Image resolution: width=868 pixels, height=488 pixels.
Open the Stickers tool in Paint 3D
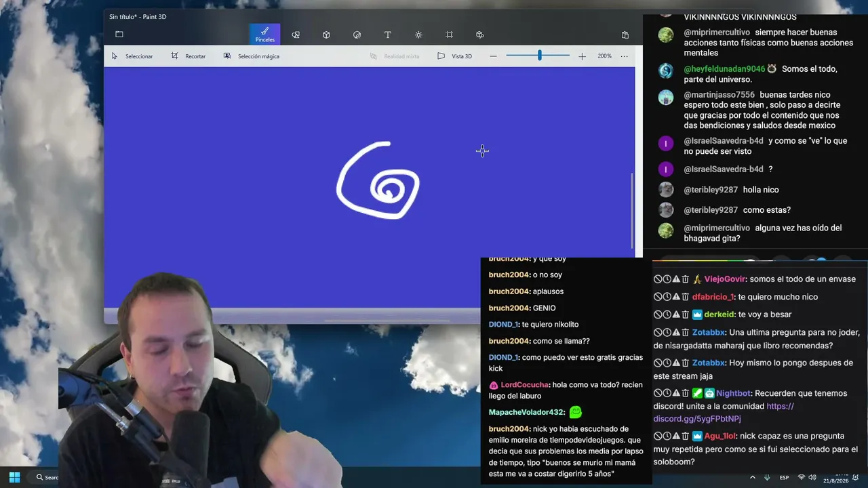tap(357, 35)
